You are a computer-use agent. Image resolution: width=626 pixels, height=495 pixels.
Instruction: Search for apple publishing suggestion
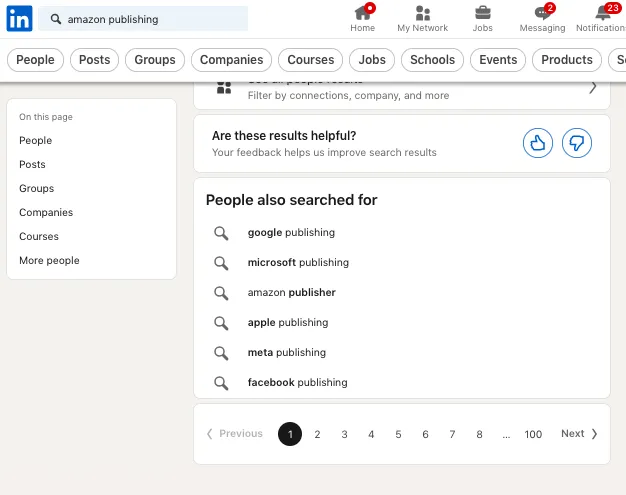tap(288, 322)
